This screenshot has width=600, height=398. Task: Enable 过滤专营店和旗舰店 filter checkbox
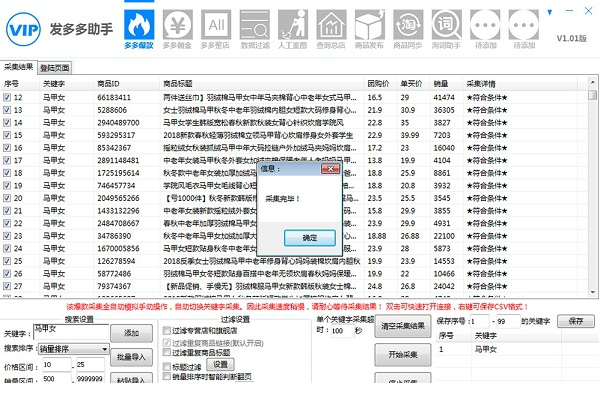pyautogui.click(x=166, y=330)
